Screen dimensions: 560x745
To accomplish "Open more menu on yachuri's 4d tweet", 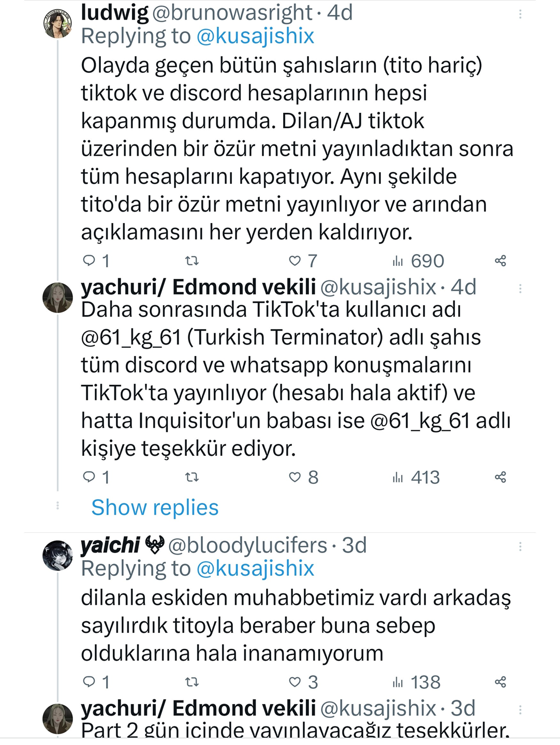I will click(520, 288).
